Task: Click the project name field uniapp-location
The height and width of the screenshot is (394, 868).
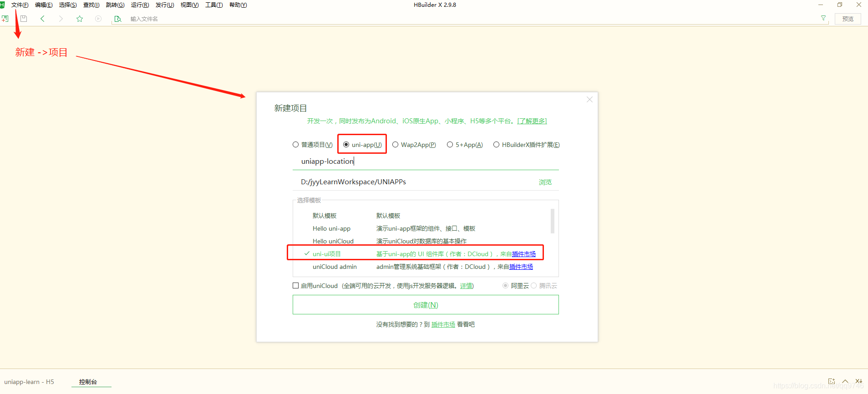Action: coord(426,162)
